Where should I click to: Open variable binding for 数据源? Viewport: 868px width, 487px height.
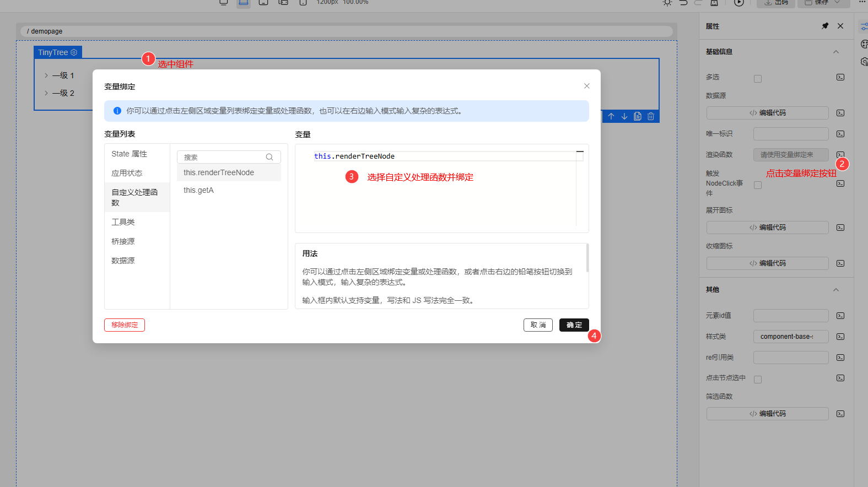(x=840, y=113)
